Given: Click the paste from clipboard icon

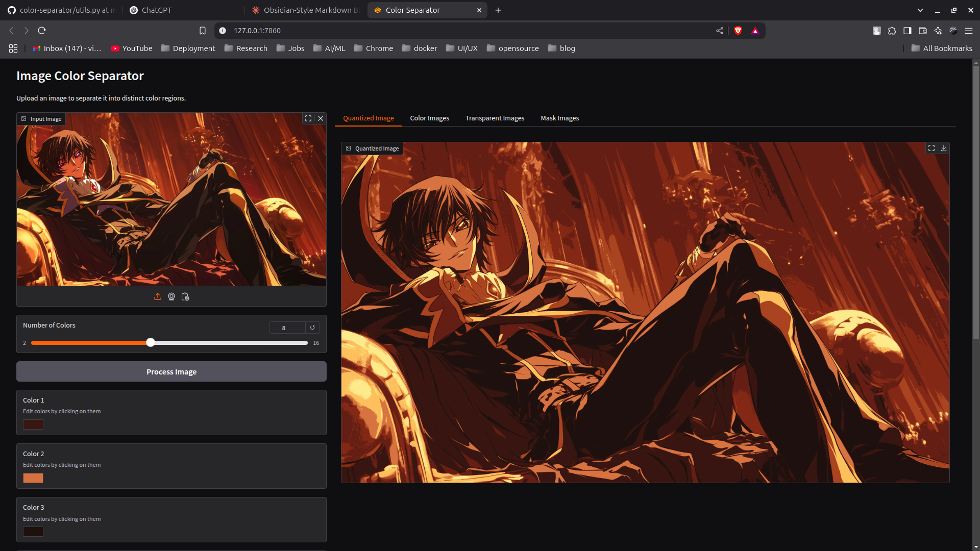Looking at the screenshot, I should [185, 296].
